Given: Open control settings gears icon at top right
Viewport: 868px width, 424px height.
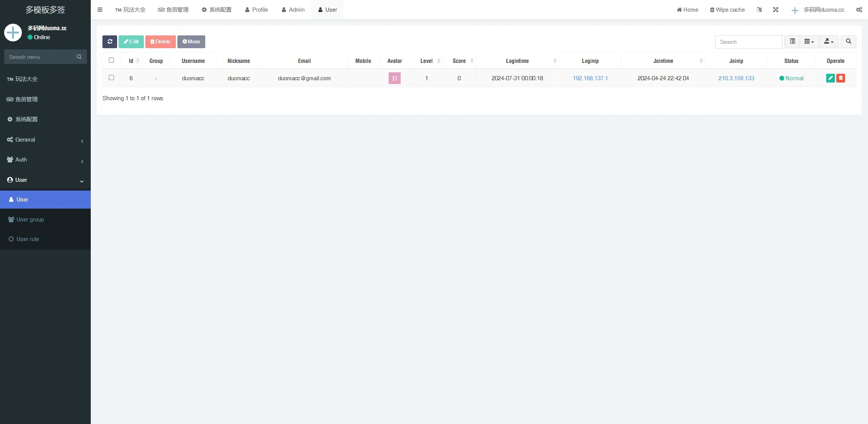Looking at the screenshot, I should [859, 10].
